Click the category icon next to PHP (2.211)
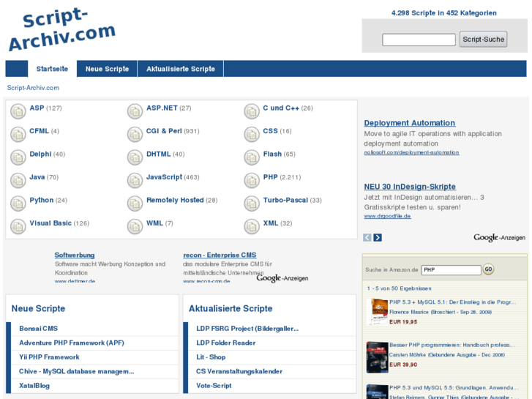Viewport: 532px width, 399px height. click(x=252, y=180)
